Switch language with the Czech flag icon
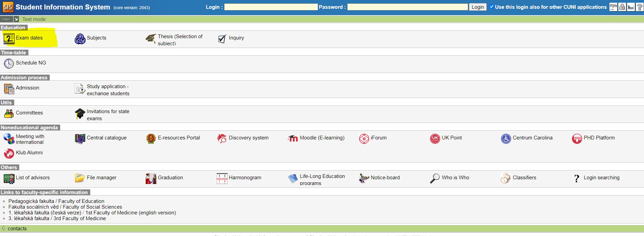Viewport: 644px width, 236px height. [631, 7]
